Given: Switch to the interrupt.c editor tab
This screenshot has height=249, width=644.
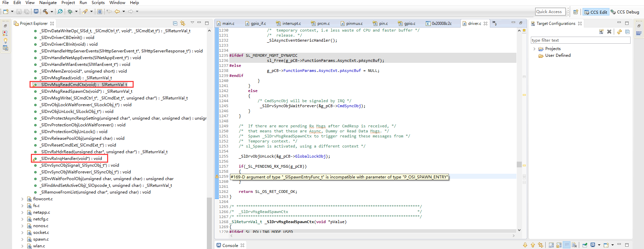Looking at the screenshot, I should (x=291, y=24).
